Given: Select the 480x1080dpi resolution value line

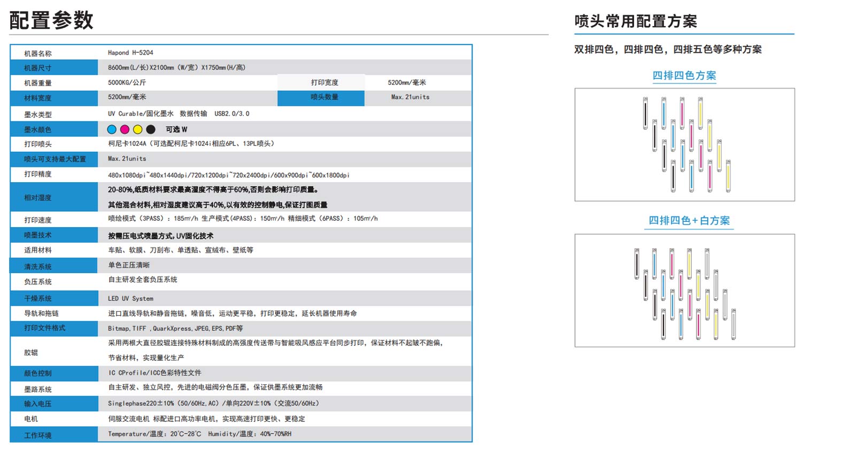Looking at the screenshot, I should (x=229, y=175).
